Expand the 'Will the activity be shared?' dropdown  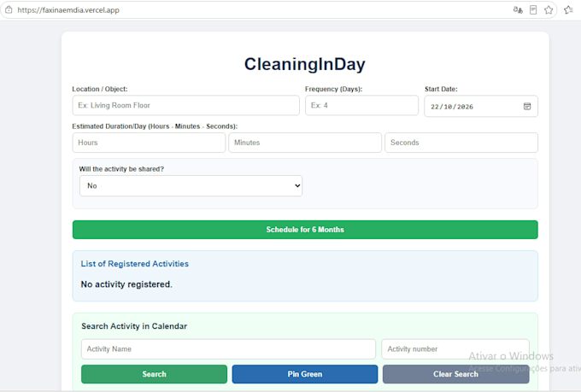(191, 185)
